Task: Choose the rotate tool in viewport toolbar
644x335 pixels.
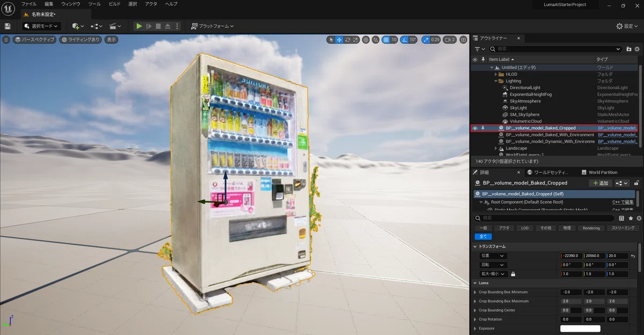Action: pyautogui.click(x=348, y=40)
